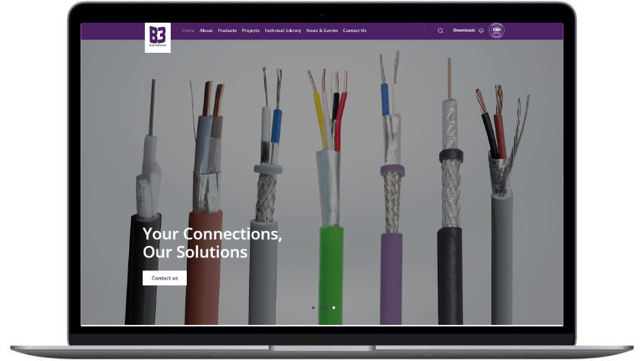
Task: Click the B3 International logo
Action: (158, 38)
